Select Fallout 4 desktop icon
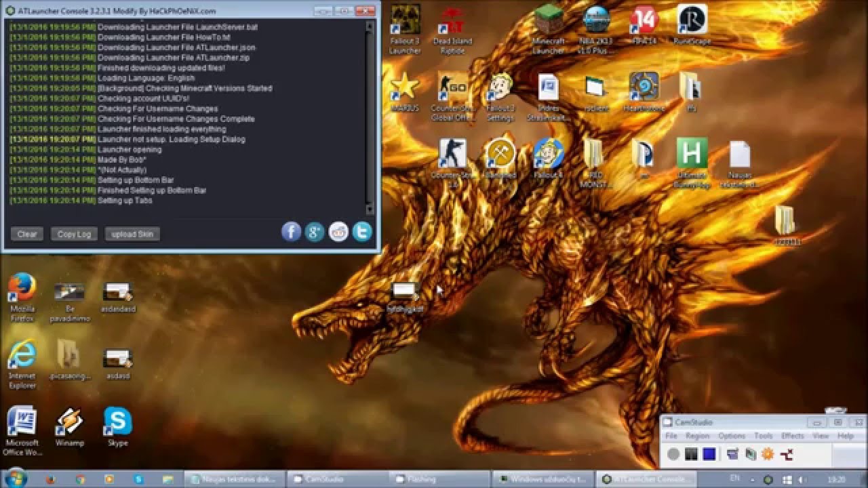 pos(549,159)
